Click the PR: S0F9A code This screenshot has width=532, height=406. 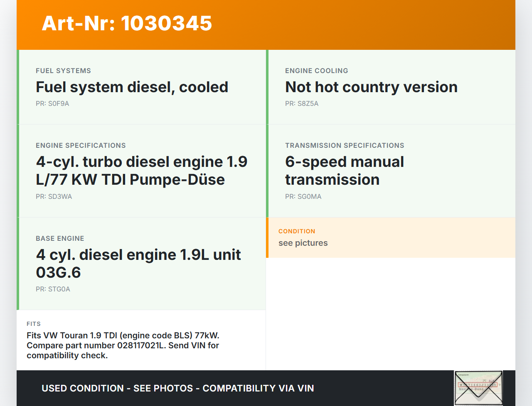point(52,104)
